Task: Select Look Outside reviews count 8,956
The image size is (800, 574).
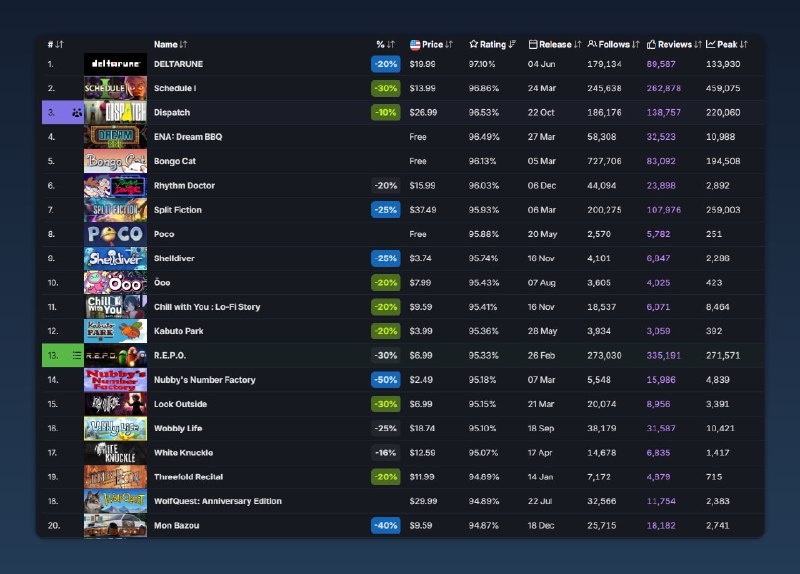Action: [658, 404]
